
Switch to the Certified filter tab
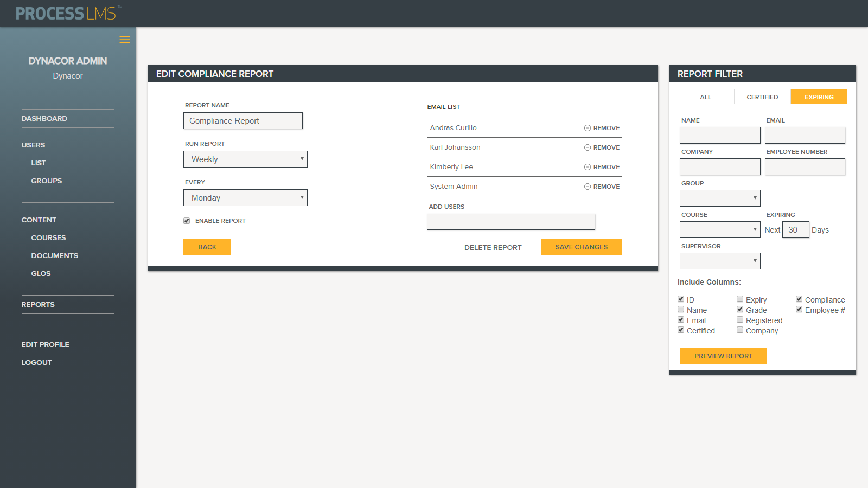762,97
